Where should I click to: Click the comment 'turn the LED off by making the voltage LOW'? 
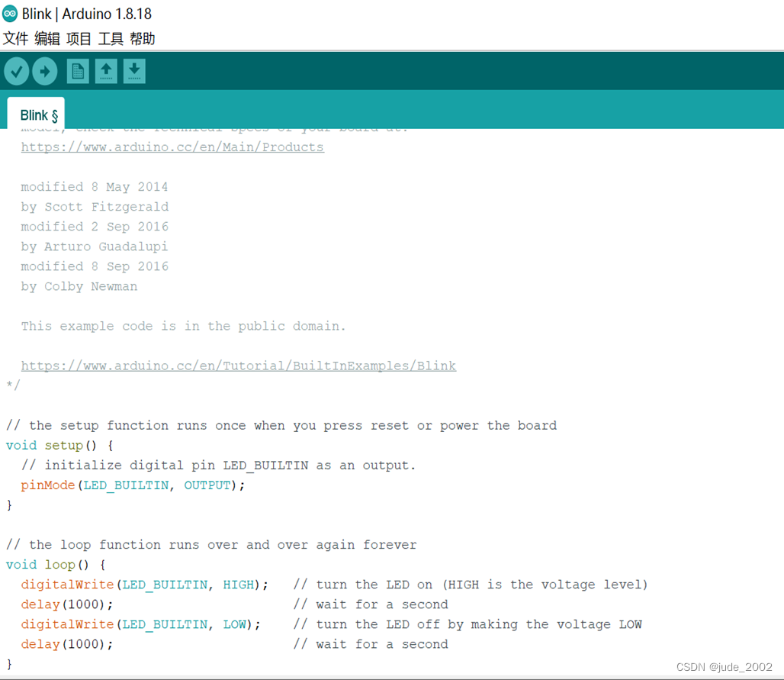tap(468, 624)
